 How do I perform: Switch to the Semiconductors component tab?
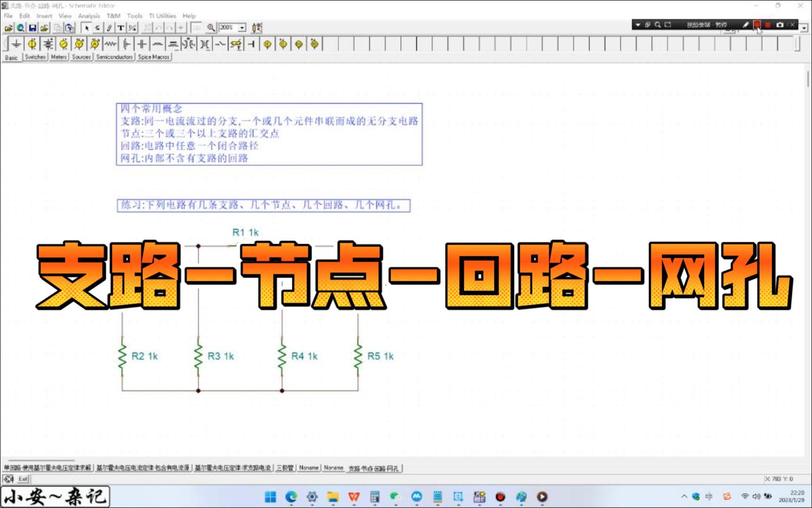(114, 57)
